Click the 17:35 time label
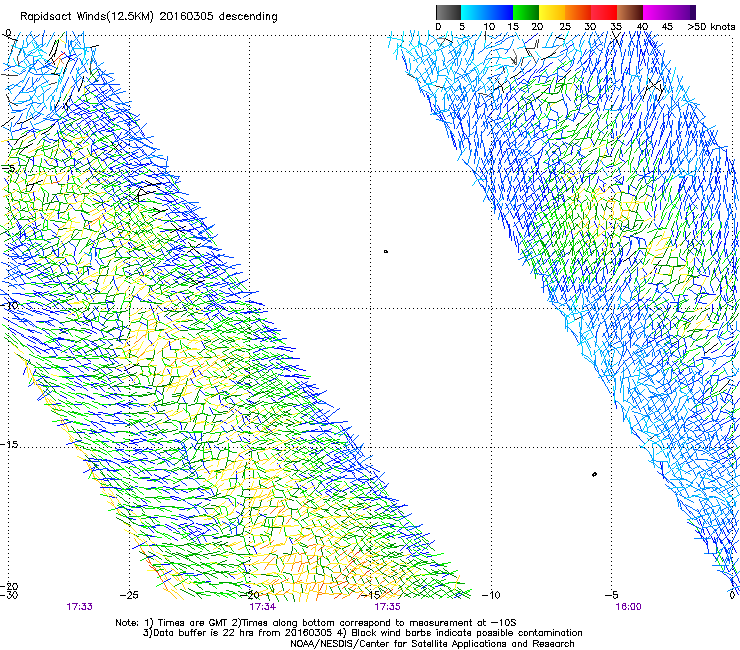This screenshot has width=740, height=650. tap(387, 607)
